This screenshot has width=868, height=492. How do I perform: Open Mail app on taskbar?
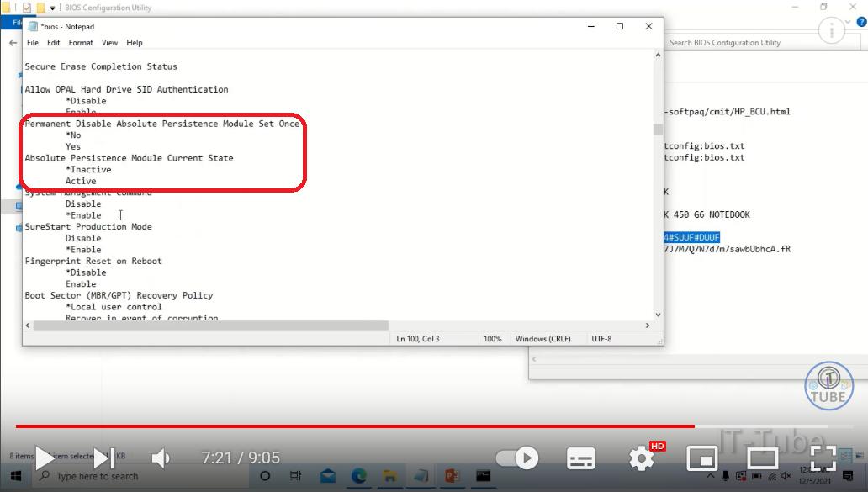328,476
